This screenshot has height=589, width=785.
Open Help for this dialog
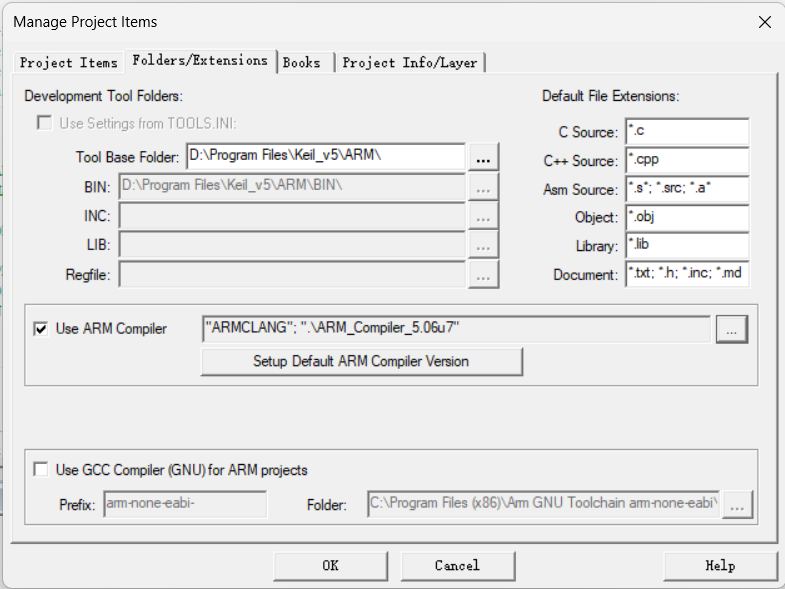(x=720, y=566)
